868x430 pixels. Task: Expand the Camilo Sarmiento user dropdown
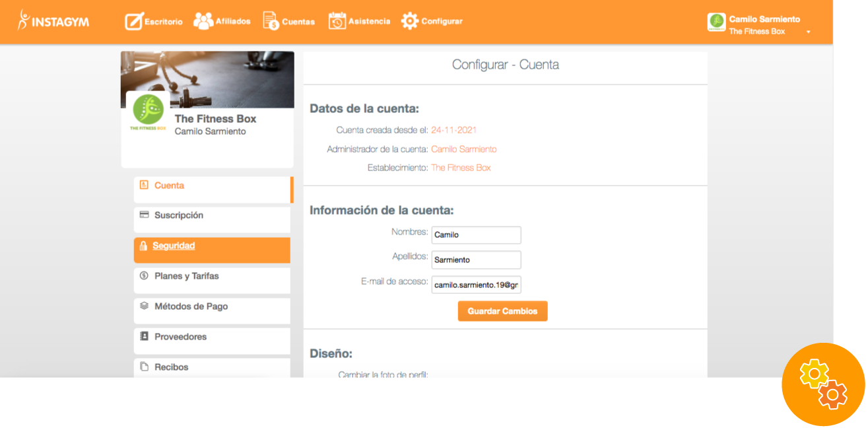click(x=808, y=32)
